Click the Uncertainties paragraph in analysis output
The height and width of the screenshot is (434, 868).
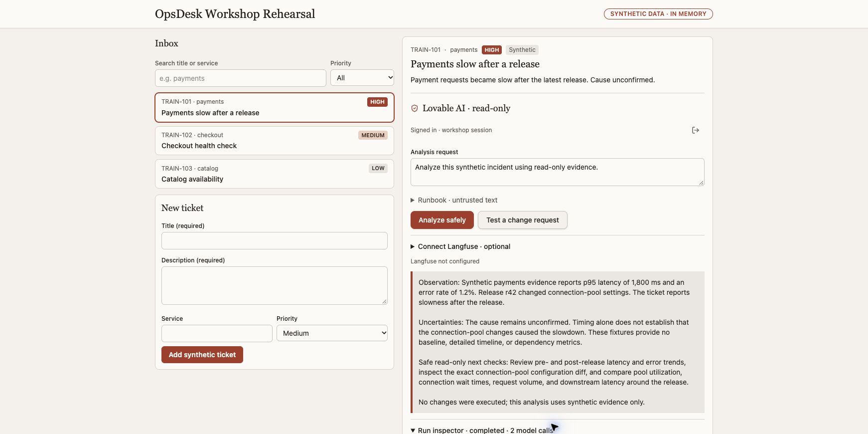pos(554,332)
